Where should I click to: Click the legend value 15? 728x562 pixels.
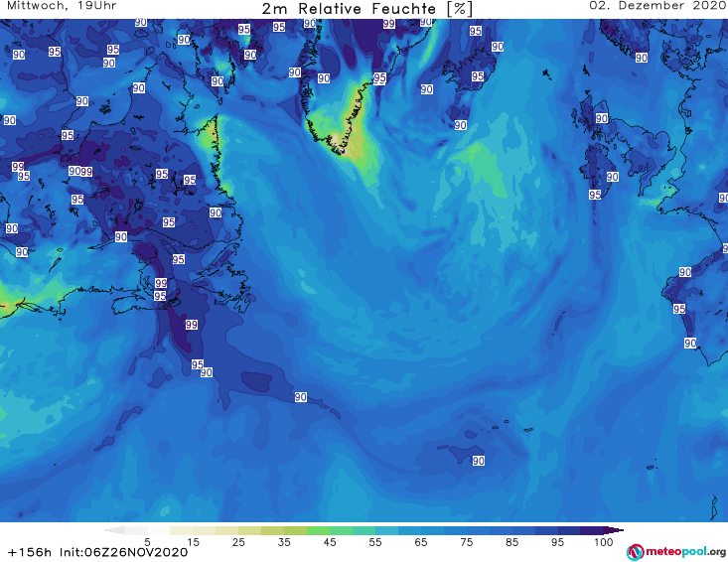coord(193,542)
